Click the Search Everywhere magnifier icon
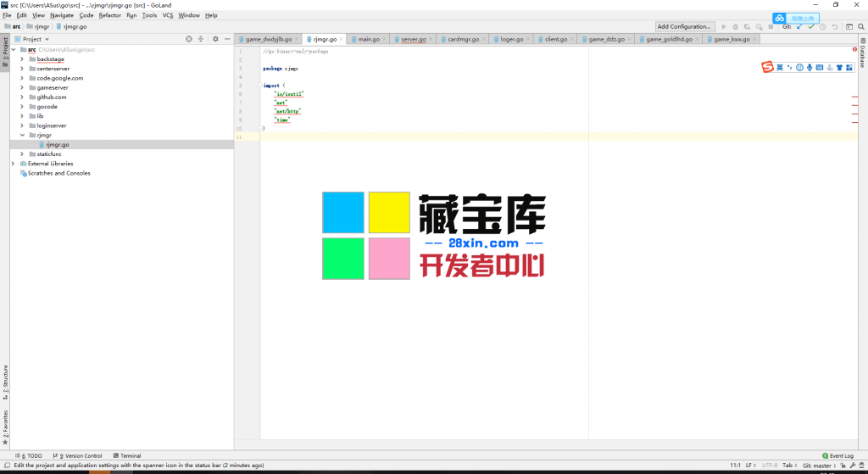868x474 pixels. tap(861, 26)
